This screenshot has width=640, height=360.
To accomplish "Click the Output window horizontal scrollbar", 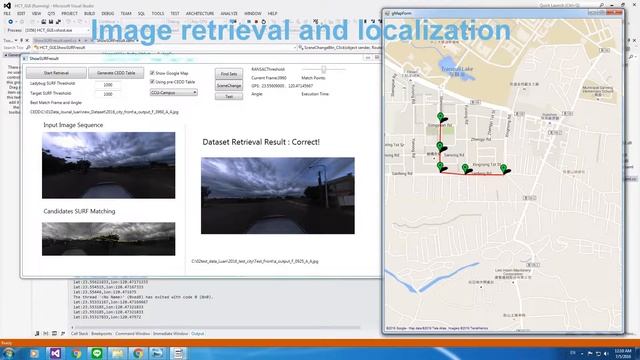I will 216,327.
